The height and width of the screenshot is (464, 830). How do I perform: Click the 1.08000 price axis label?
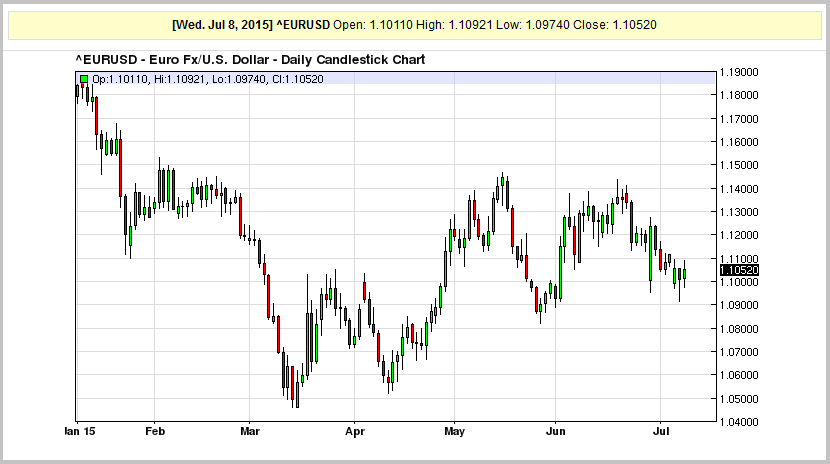[739, 329]
